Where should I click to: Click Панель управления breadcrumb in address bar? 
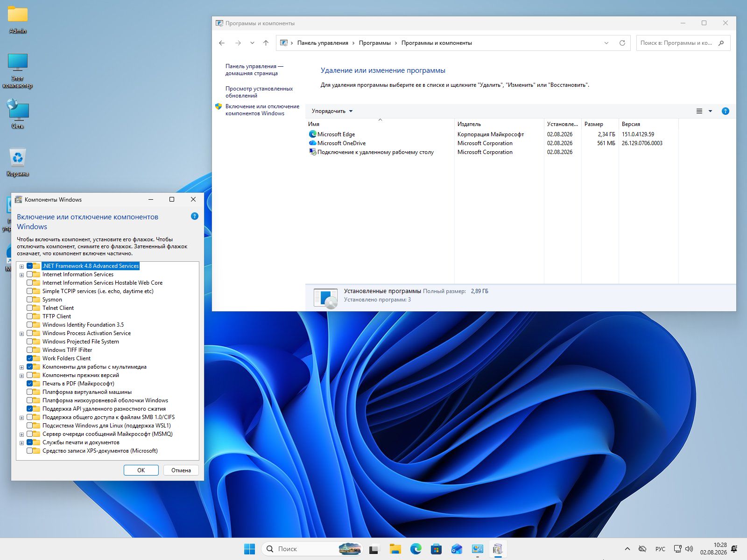pyautogui.click(x=323, y=43)
